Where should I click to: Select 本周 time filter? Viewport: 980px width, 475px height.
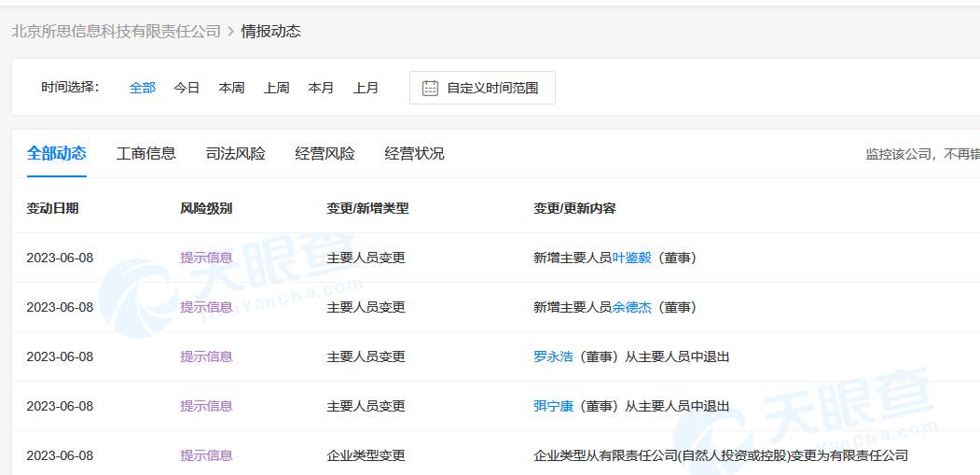point(231,88)
